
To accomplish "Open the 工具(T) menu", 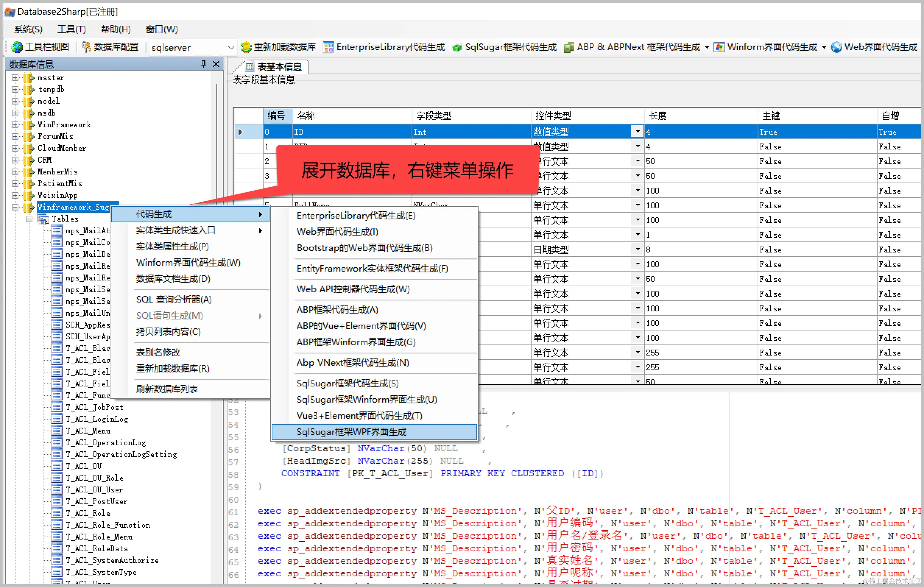I will (x=71, y=29).
